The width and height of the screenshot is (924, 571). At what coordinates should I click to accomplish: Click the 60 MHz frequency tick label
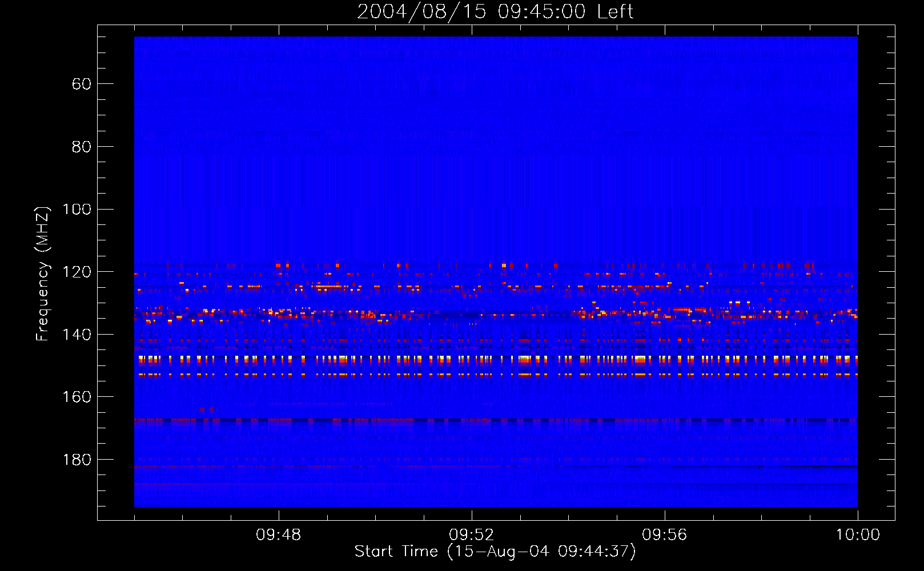pos(82,85)
